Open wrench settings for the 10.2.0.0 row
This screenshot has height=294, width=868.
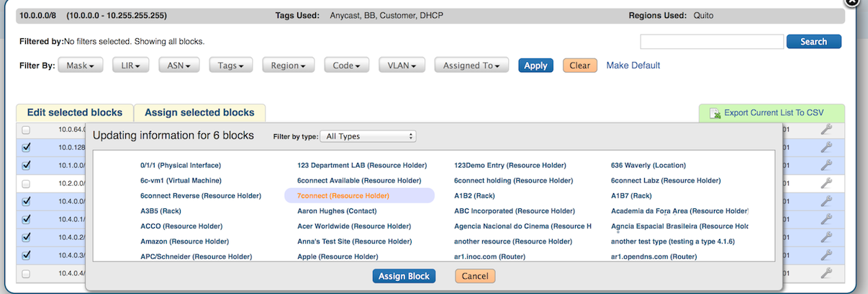pyautogui.click(x=826, y=184)
